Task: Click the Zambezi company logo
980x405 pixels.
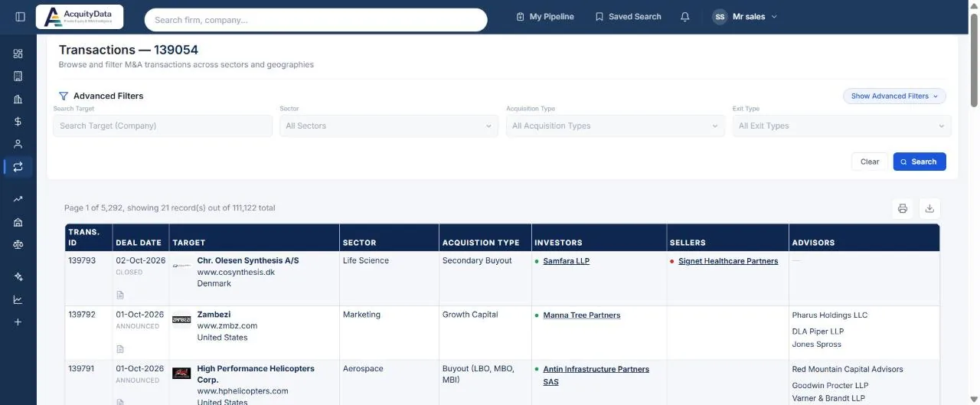Action: (x=181, y=319)
